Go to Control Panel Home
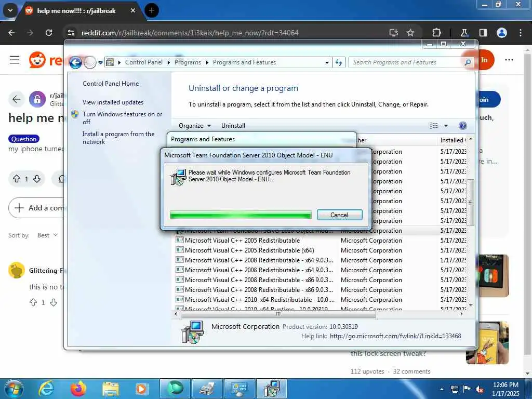The height and width of the screenshot is (399, 532). point(111,84)
